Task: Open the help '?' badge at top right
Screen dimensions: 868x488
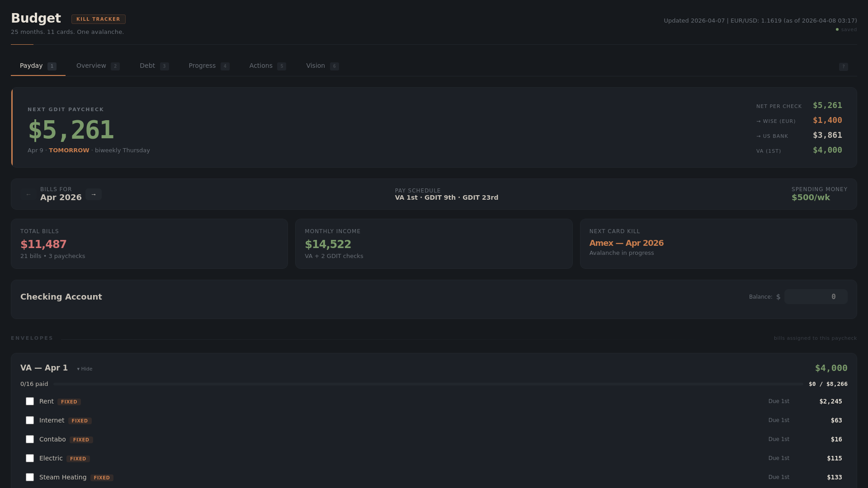Action: click(x=843, y=67)
